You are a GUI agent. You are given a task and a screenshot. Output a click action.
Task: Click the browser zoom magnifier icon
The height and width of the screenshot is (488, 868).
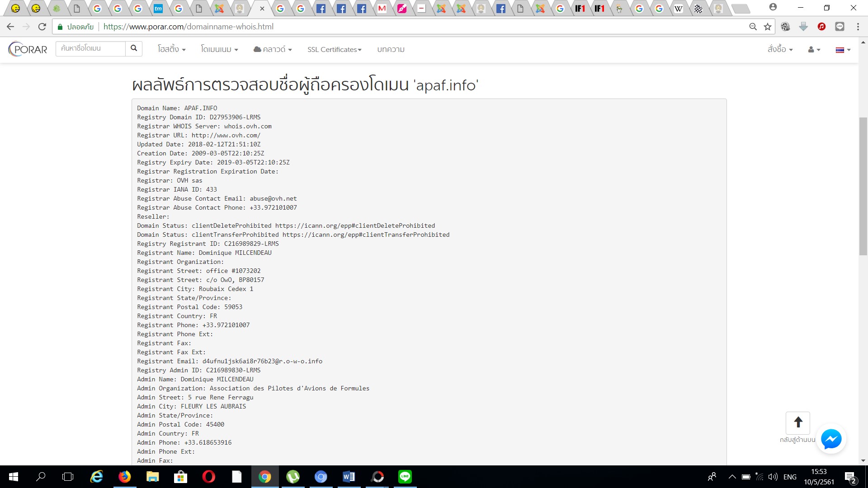753,27
